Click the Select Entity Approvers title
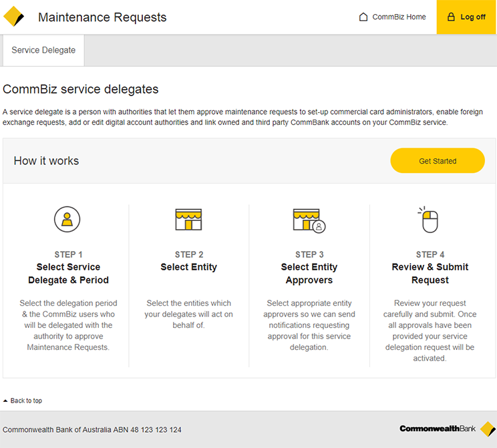 (309, 274)
